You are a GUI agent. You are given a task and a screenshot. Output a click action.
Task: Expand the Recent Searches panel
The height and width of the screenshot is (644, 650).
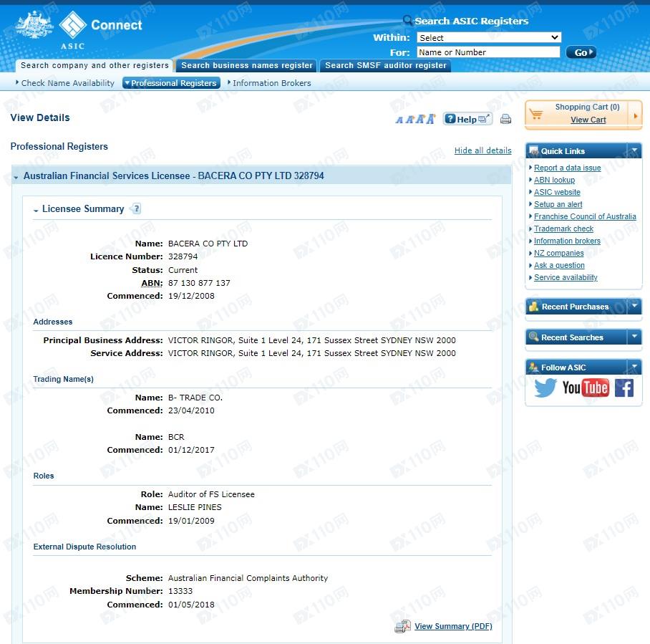[634, 337]
